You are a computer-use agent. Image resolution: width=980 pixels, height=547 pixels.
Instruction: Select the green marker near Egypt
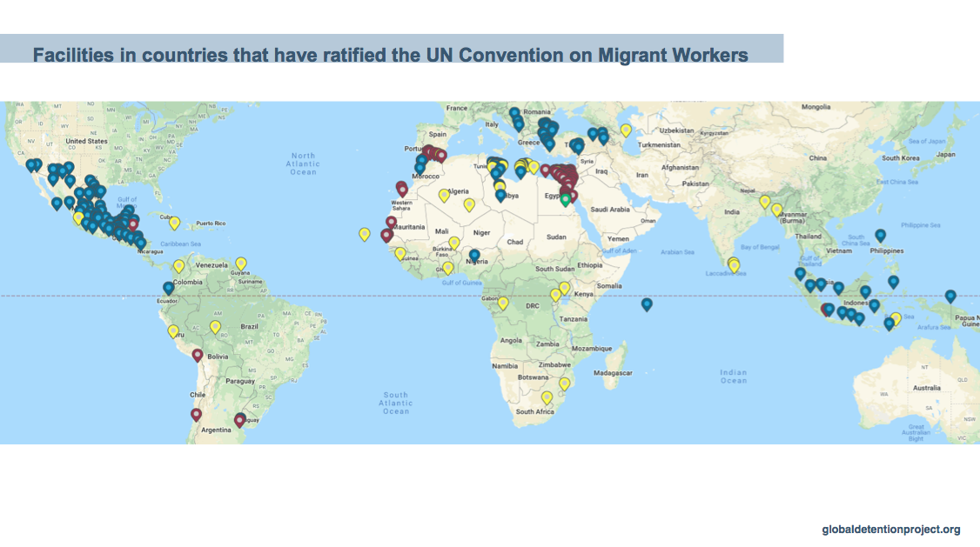564,199
